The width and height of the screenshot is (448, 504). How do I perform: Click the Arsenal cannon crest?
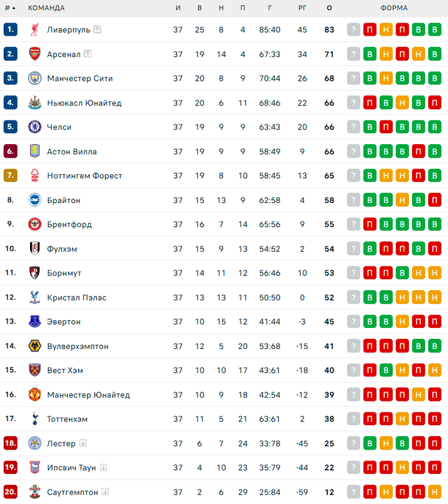pyautogui.click(x=35, y=54)
